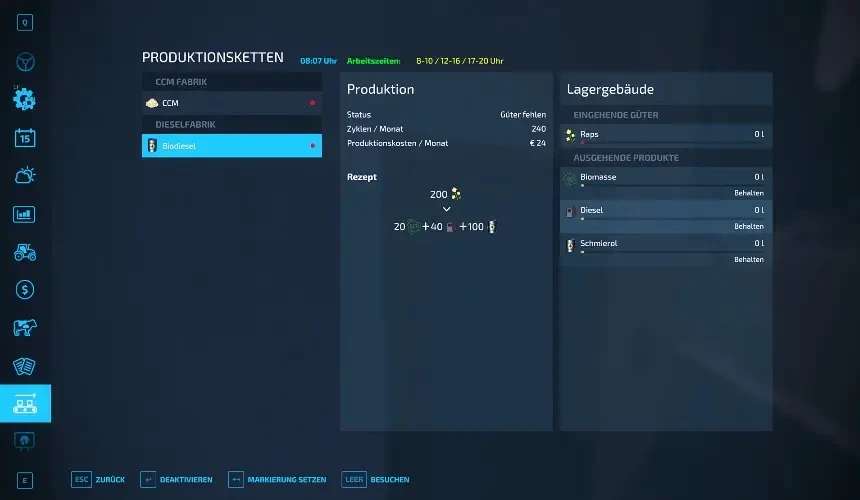
Task: Toggle Biodiesel production status dot
Action: point(312,146)
